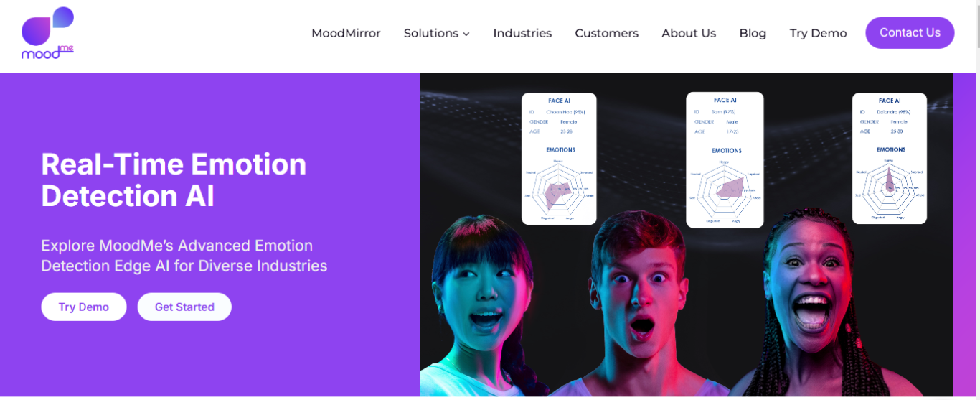Open the MoodMirror menu item
Screen dimensions: 980x400
(346, 33)
